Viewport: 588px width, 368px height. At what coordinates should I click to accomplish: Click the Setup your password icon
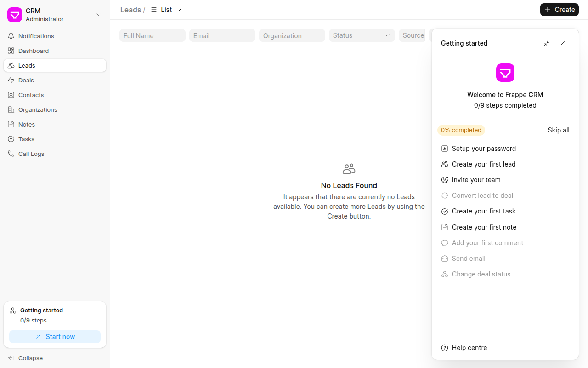[445, 149]
